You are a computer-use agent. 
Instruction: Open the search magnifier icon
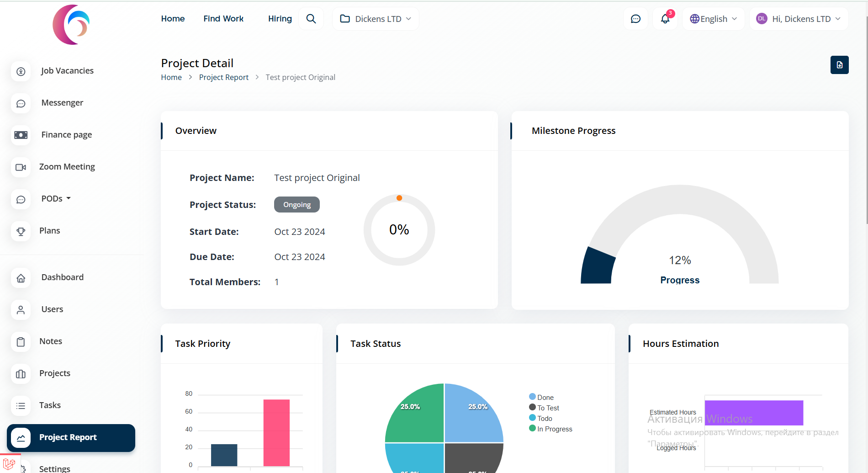click(311, 19)
